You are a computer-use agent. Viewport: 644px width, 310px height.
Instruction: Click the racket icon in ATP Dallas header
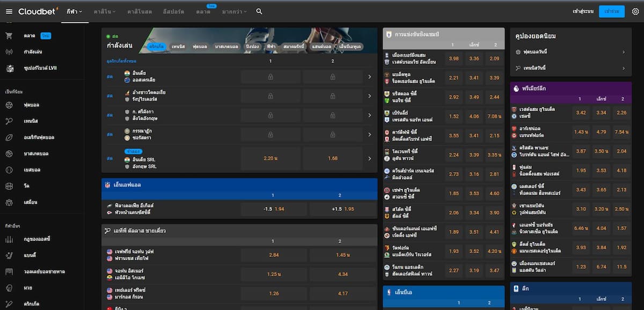click(107, 231)
